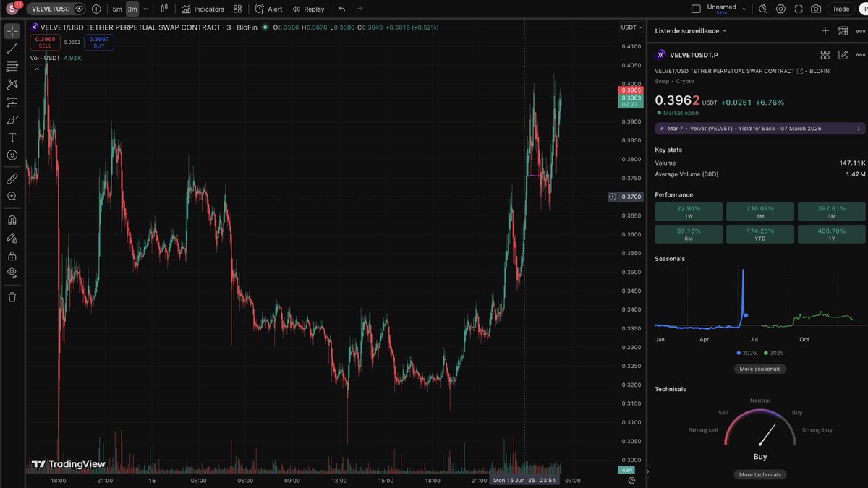Open layout setup square icon
Screen dimensions: 868x488
pos(696,9)
